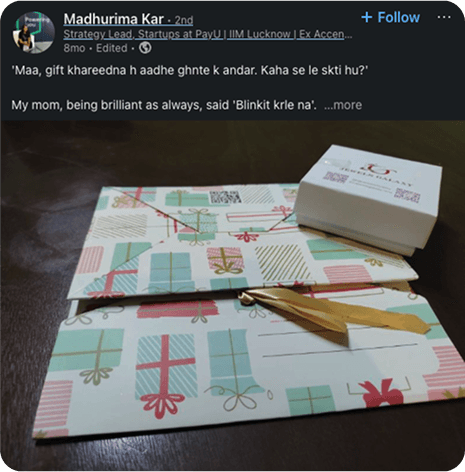Click the "8mo" post timestamp

coord(74,48)
